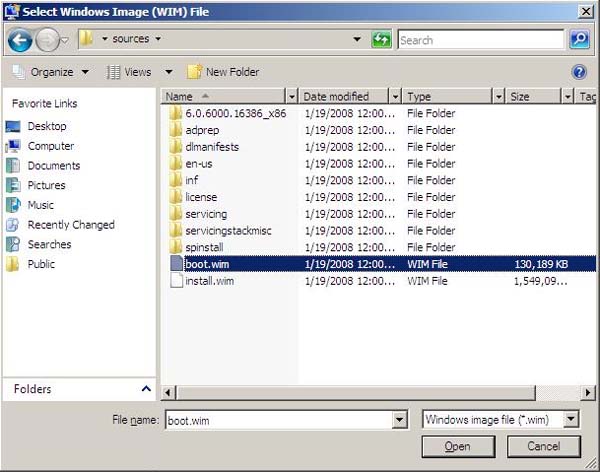Click the magnifier Search button
This screenshot has width=600, height=472.
[579, 39]
